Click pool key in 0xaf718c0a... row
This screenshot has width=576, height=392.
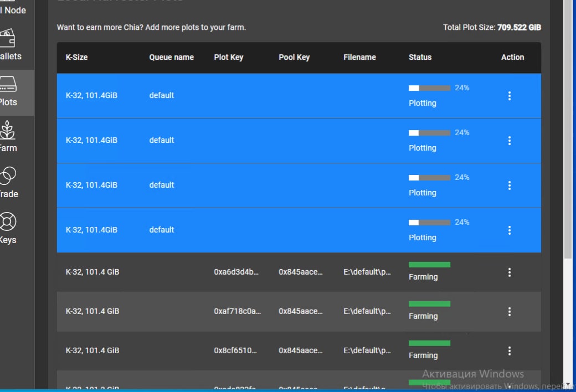(301, 311)
